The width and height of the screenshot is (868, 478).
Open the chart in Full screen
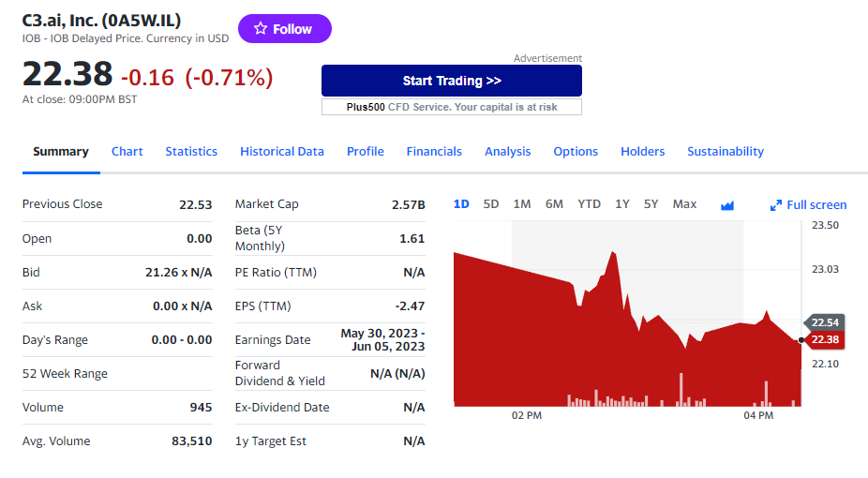[x=808, y=205]
